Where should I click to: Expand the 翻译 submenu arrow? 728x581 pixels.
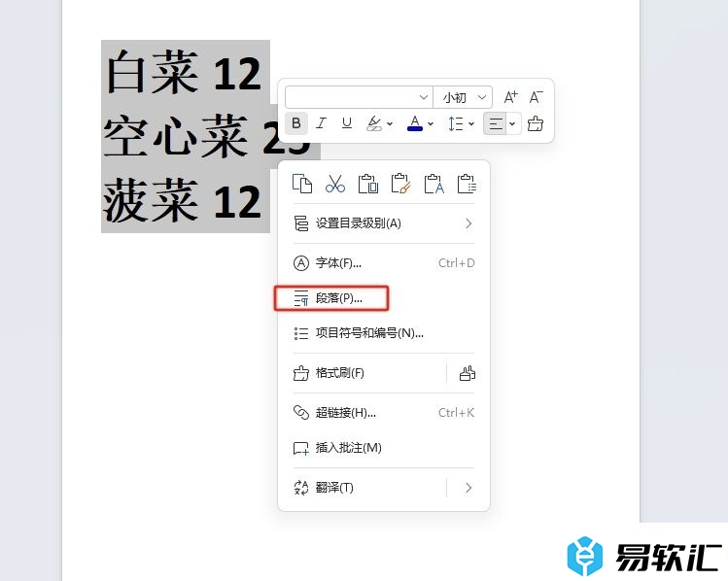point(468,488)
